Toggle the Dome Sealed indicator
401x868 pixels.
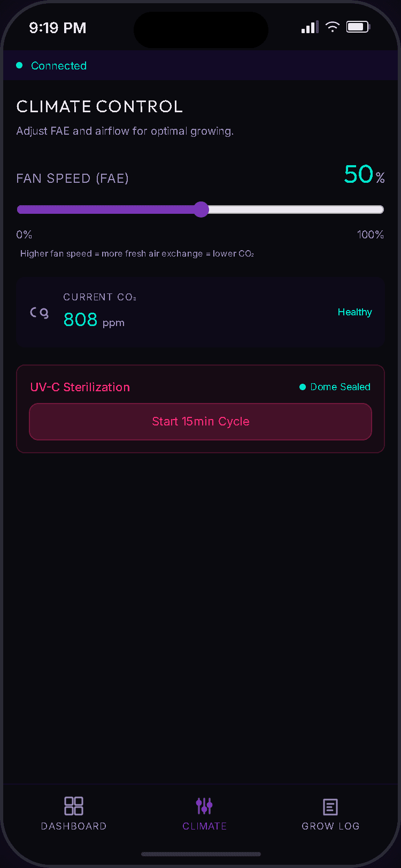[x=334, y=386]
